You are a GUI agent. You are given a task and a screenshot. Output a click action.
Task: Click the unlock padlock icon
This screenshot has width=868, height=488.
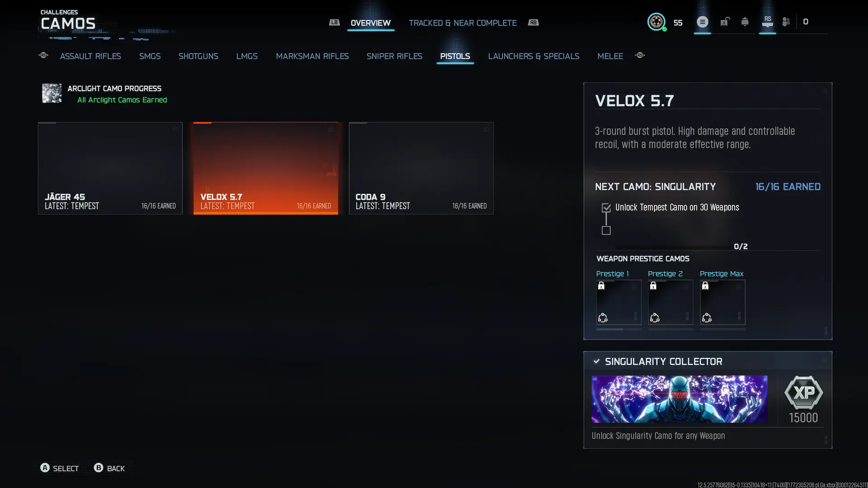point(725,22)
